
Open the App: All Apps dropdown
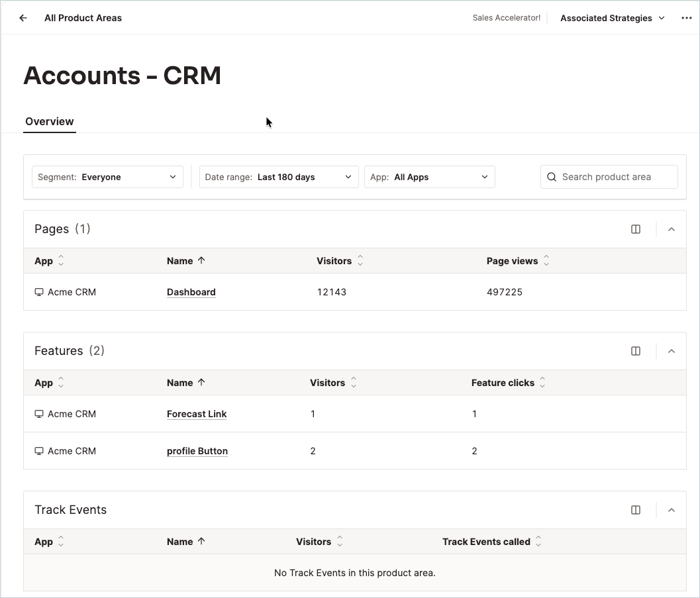tap(429, 177)
